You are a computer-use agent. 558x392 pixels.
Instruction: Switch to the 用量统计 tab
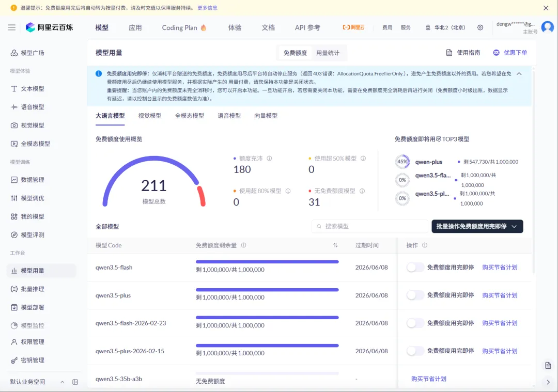point(328,53)
